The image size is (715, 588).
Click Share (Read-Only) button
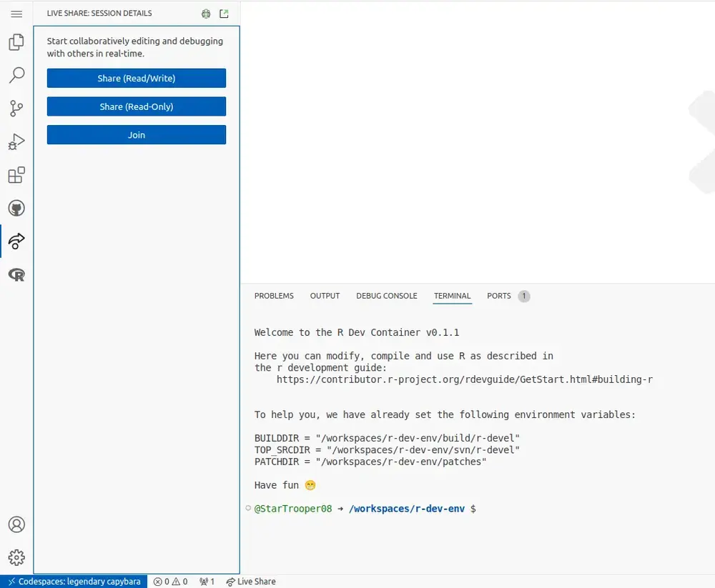137,106
